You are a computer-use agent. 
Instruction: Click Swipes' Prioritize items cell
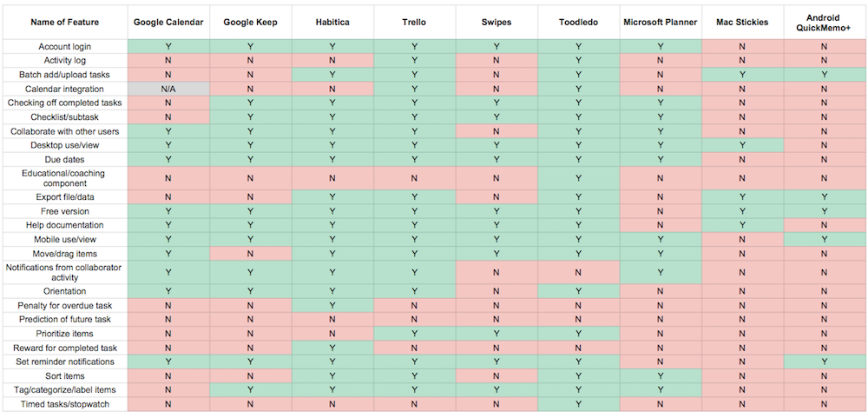tap(496, 334)
